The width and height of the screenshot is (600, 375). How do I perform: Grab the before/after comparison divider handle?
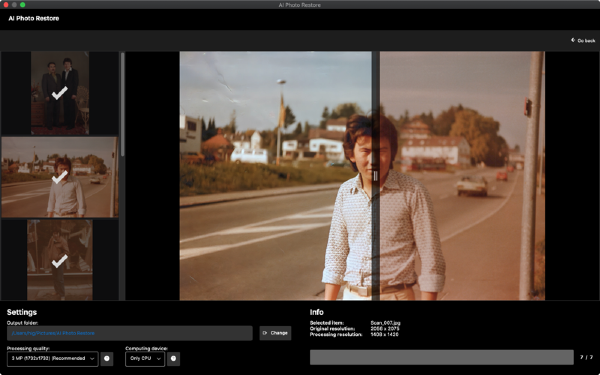tap(375, 176)
